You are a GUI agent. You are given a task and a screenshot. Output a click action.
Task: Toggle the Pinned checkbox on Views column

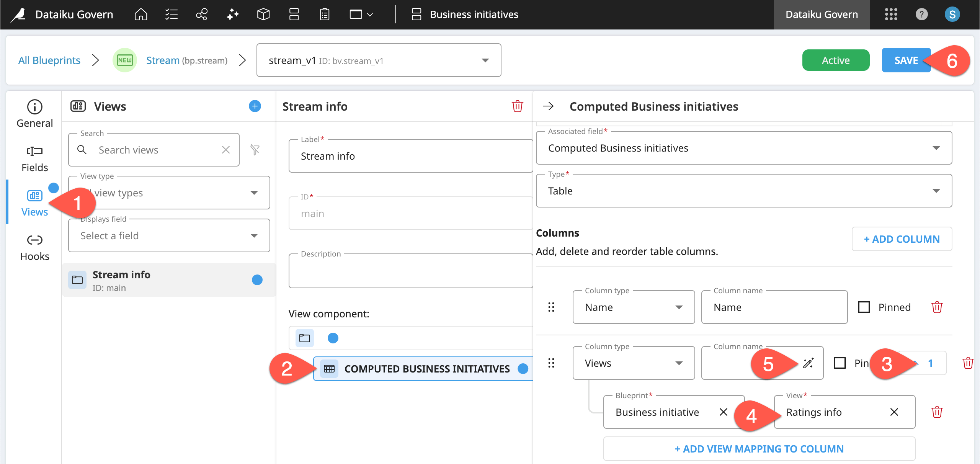point(841,363)
